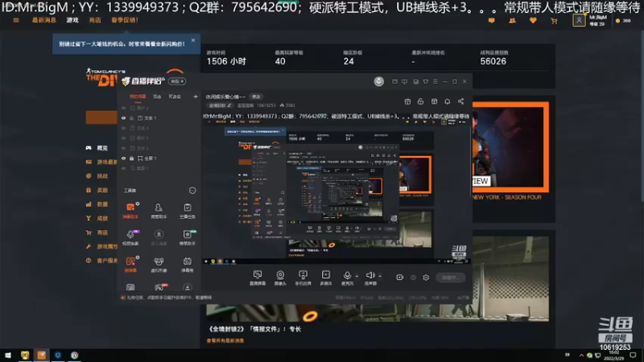
Task: Open the 弹幕助手 tool
Action: coord(130,210)
